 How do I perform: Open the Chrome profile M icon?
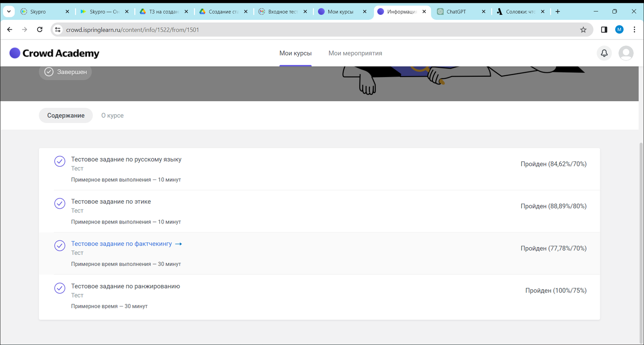(619, 30)
